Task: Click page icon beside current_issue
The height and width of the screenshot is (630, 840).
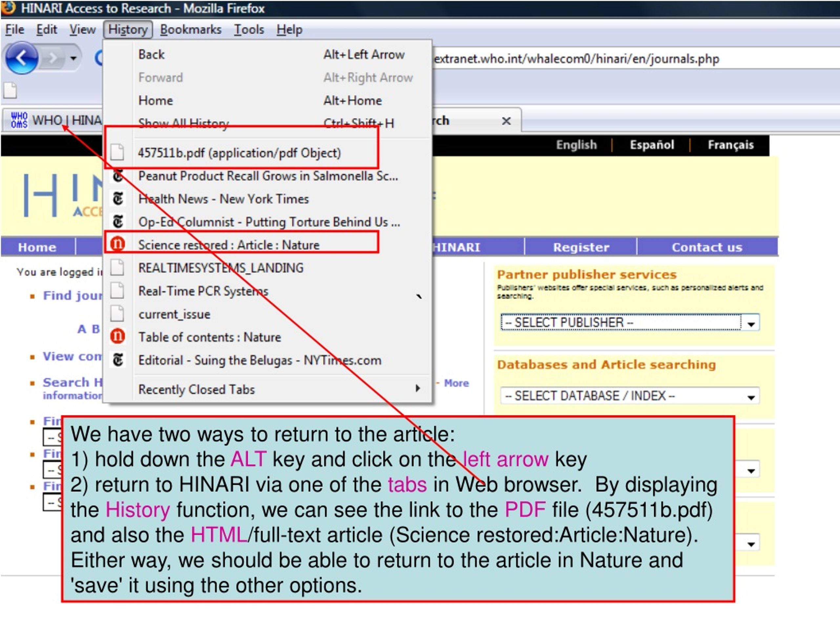Action: click(117, 314)
